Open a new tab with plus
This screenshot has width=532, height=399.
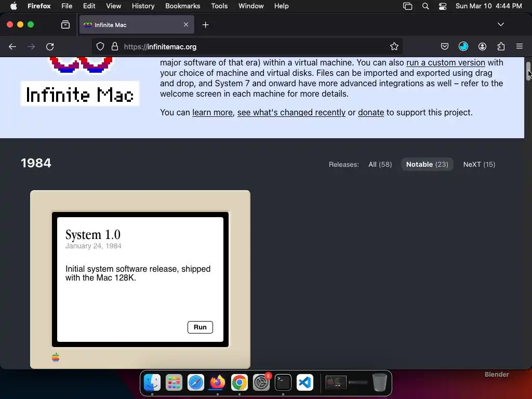click(205, 25)
